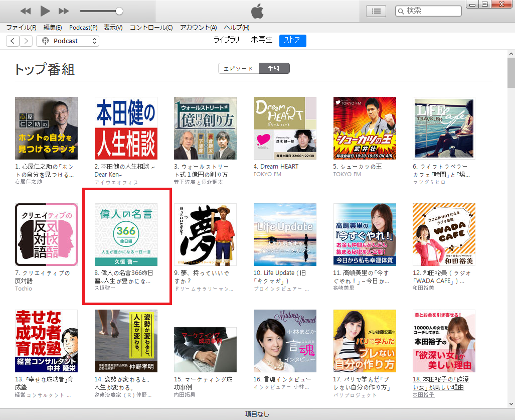This screenshot has height=420, width=515.
Task: Open the コントロール(C) menu
Action: (x=151, y=28)
